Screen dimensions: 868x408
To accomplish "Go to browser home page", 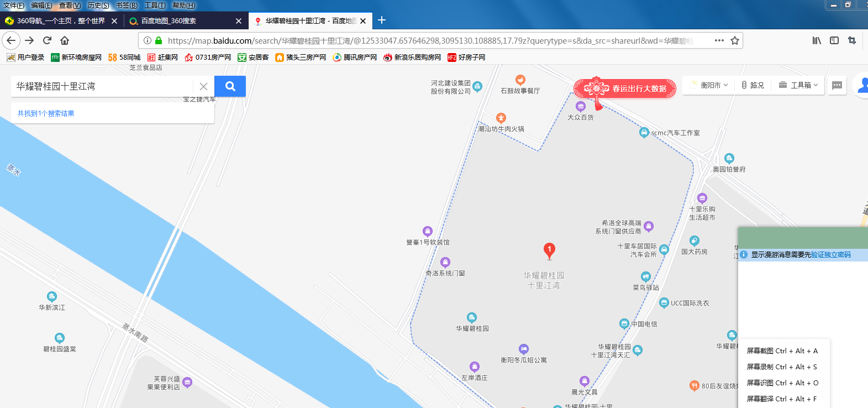I will (x=65, y=40).
